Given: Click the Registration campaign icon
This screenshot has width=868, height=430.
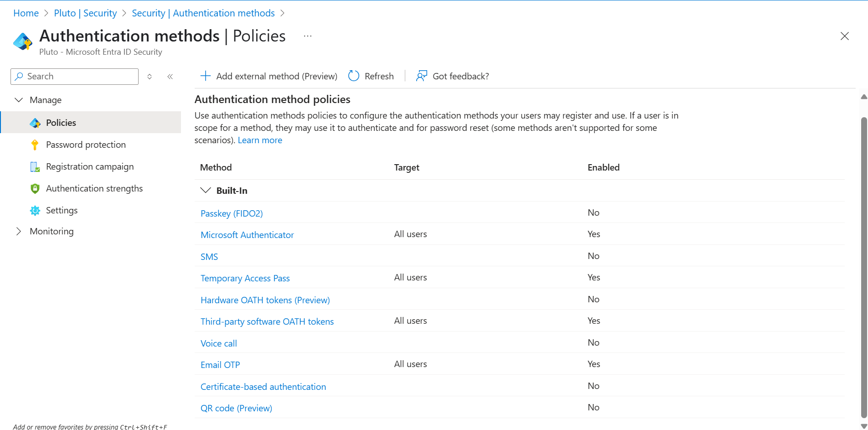Looking at the screenshot, I should click(x=35, y=167).
